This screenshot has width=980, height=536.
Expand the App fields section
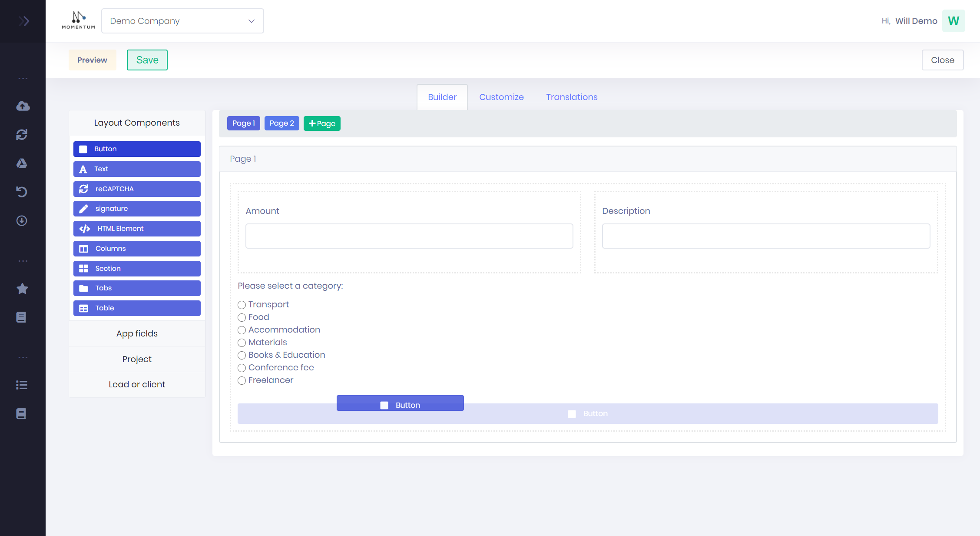(137, 333)
